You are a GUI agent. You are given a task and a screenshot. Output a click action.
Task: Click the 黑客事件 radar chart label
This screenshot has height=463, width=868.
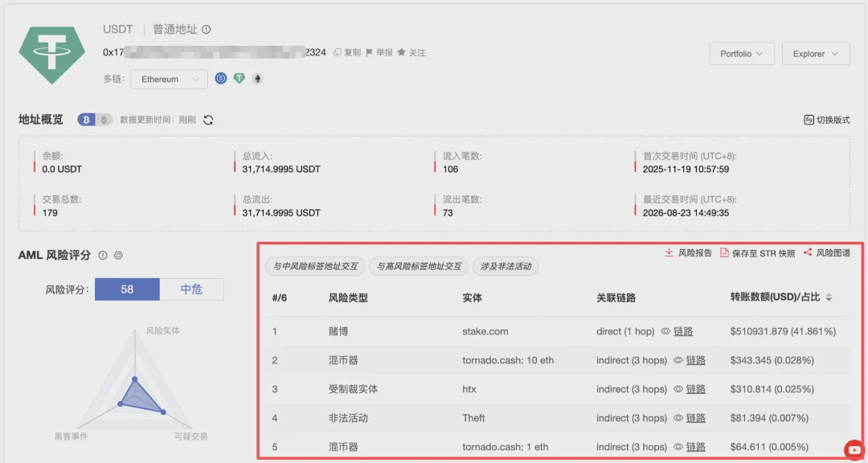point(71,436)
